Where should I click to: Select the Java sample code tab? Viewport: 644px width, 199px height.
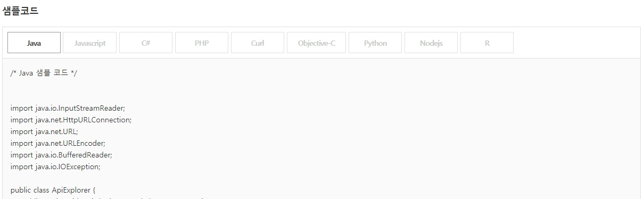point(34,43)
